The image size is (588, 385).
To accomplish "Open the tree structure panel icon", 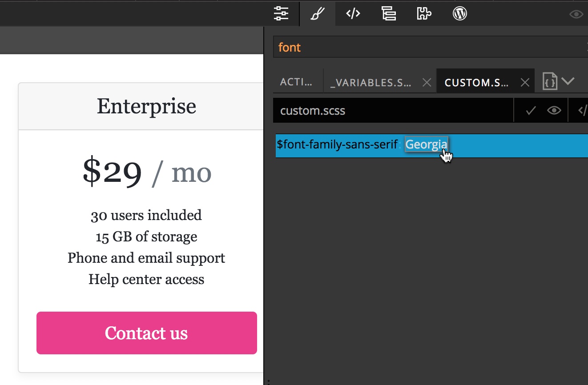I will pyautogui.click(x=389, y=14).
